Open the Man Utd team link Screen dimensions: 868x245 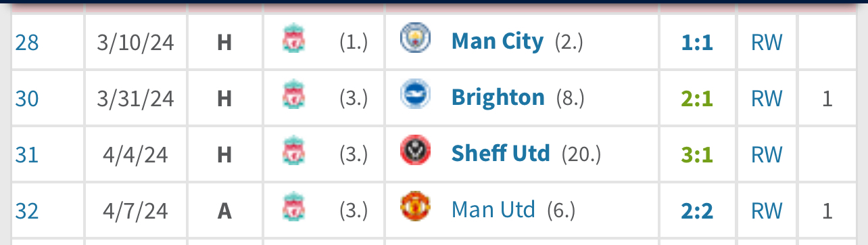pyautogui.click(x=493, y=210)
